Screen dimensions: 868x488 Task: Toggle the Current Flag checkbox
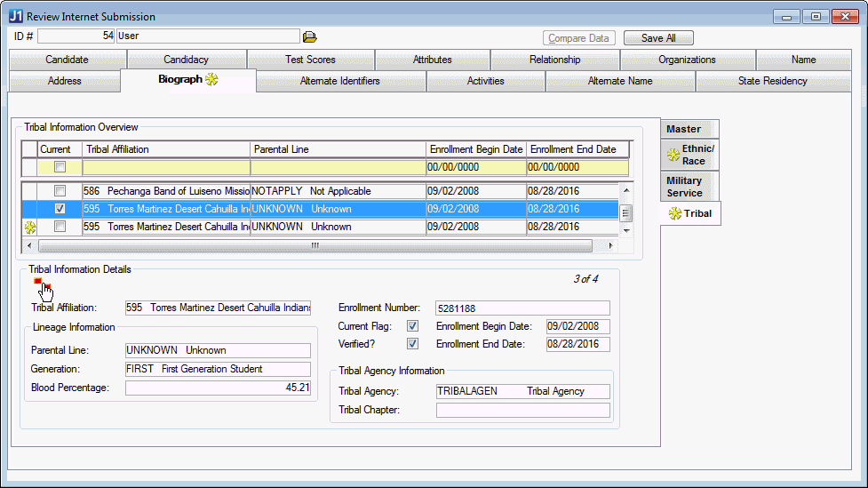click(x=412, y=326)
